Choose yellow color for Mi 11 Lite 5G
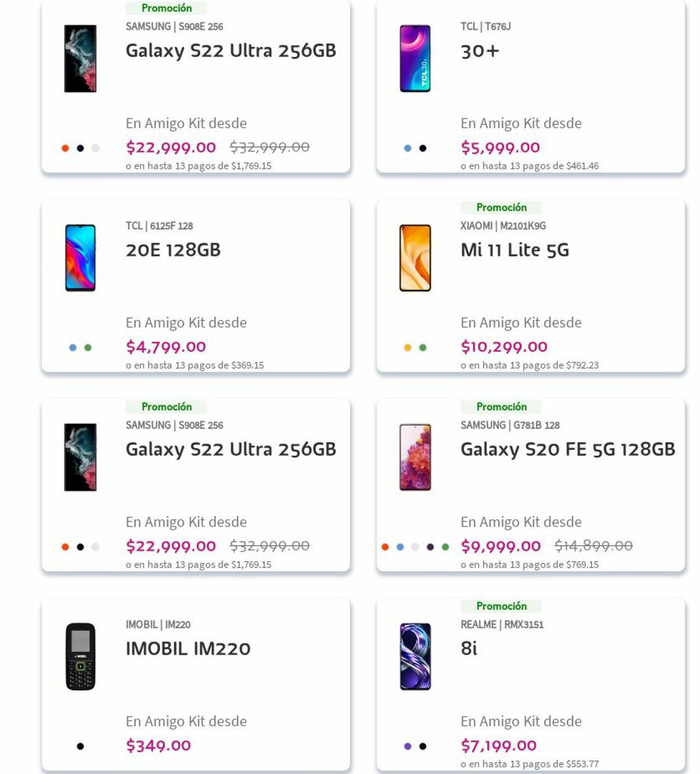This screenshot has width=700, height=774. tap(408, 348)
